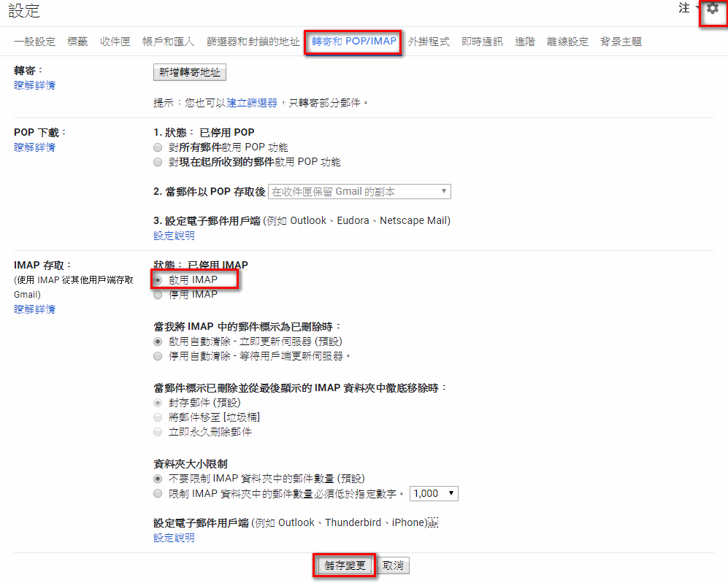
Task: Open 瞭解詳情 link under IMAP 存取
Action: click(x=35, y=309)
